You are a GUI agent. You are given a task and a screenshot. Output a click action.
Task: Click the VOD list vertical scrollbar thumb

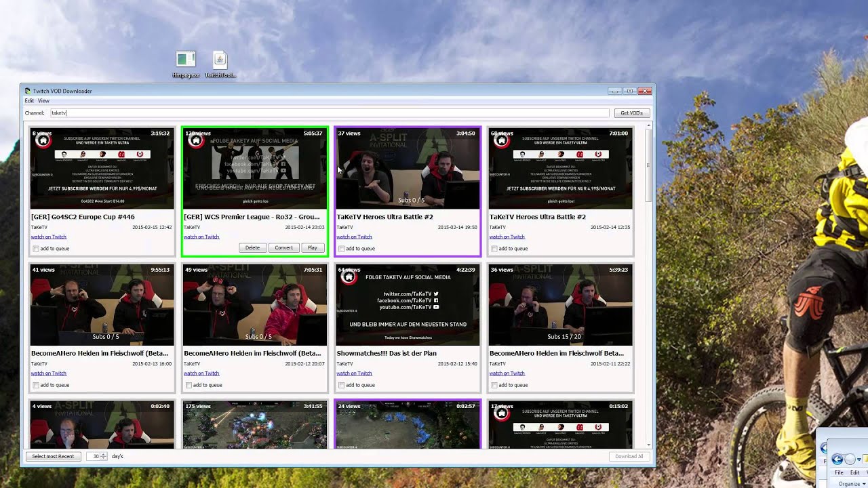(x=648, y=166)
